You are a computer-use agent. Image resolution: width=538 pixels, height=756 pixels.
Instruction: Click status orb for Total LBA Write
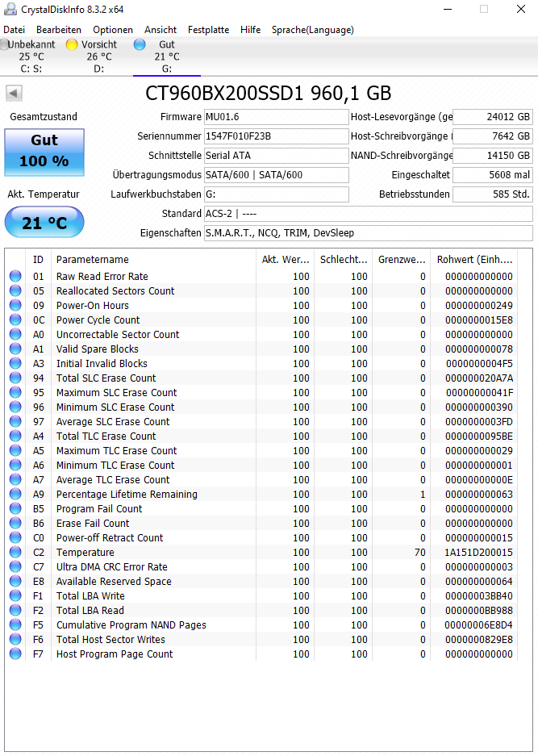click(x=15, y=596)
